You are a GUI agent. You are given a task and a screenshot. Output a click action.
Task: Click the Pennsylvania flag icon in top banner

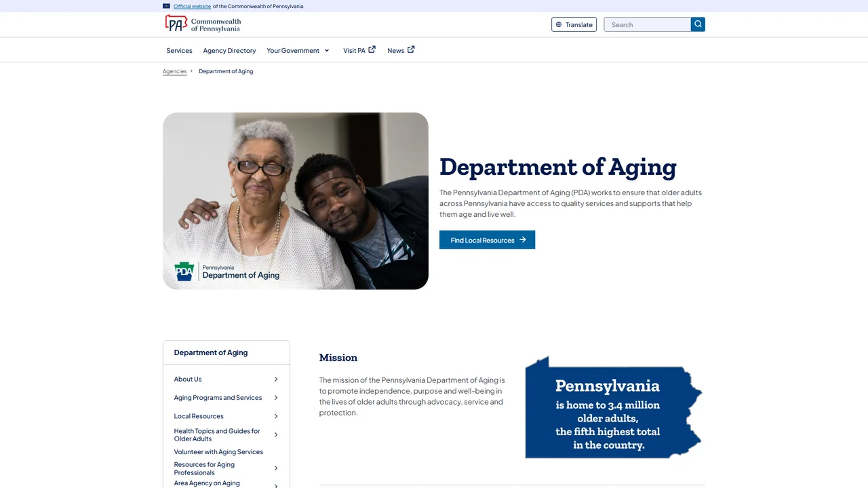coord(166,6)
